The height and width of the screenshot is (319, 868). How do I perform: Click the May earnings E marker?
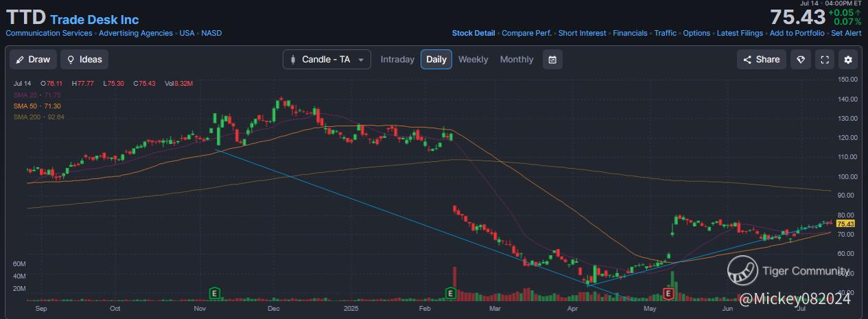669,293
